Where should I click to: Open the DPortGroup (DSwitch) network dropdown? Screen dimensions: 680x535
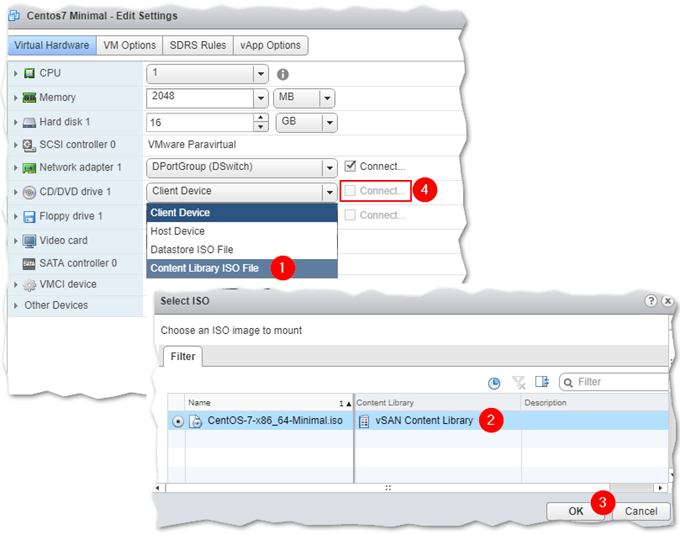point(330,168)
